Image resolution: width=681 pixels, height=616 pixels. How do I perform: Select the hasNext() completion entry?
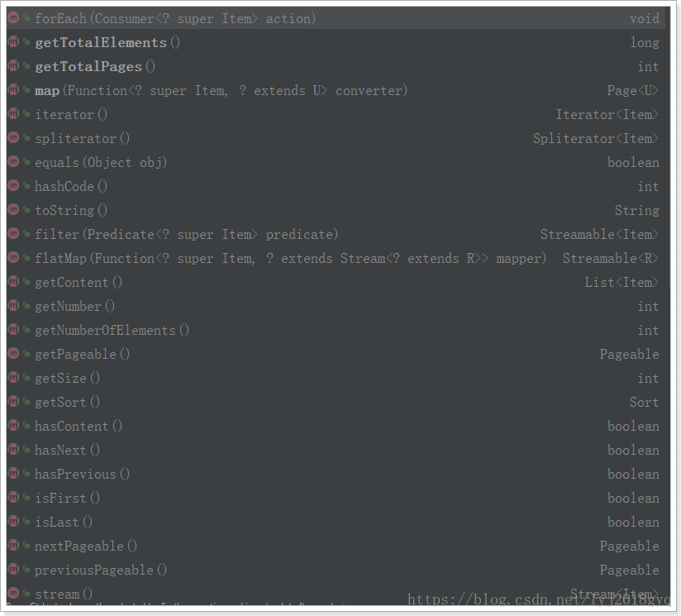tap(336, 450)
